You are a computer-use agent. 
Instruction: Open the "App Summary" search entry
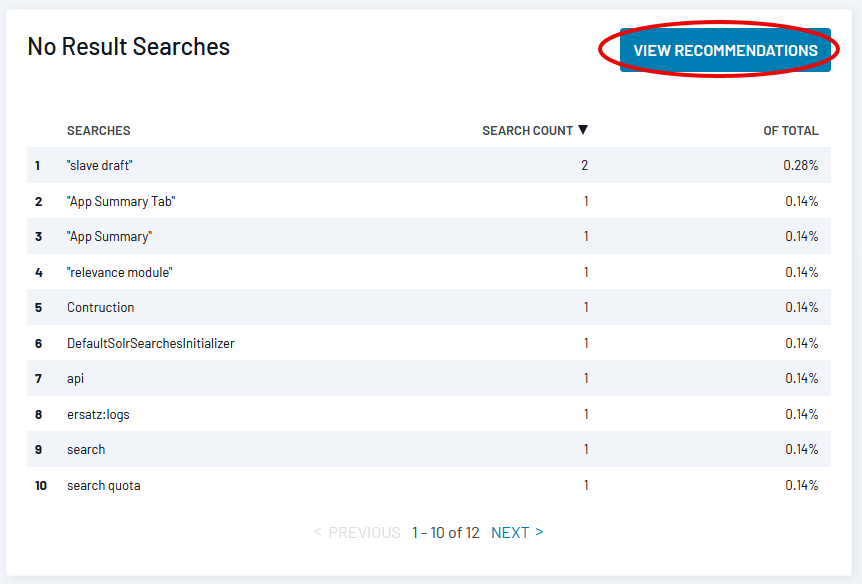coord(109,236)
